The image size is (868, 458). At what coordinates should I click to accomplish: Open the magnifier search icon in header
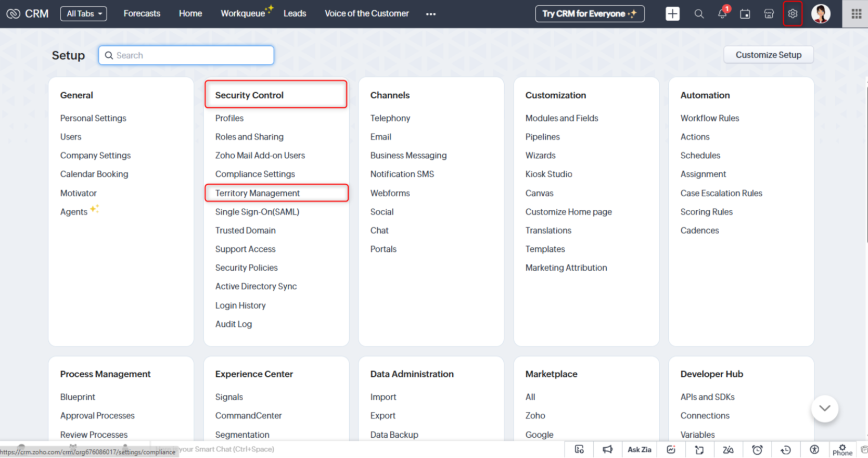pos(699,14)
